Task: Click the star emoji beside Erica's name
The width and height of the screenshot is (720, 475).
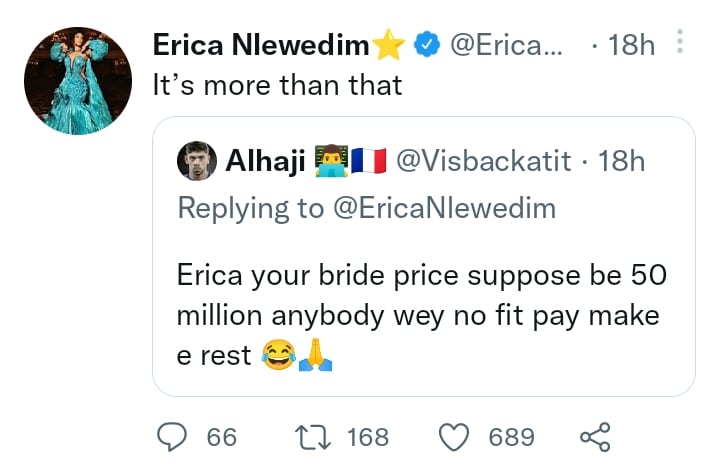Action: point(387,44)
